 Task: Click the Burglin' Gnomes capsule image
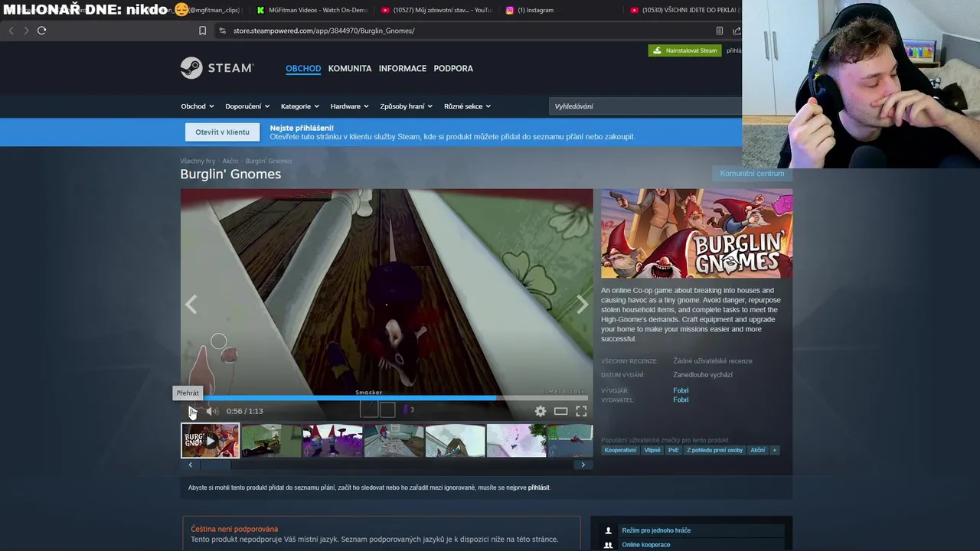point(697,233)
